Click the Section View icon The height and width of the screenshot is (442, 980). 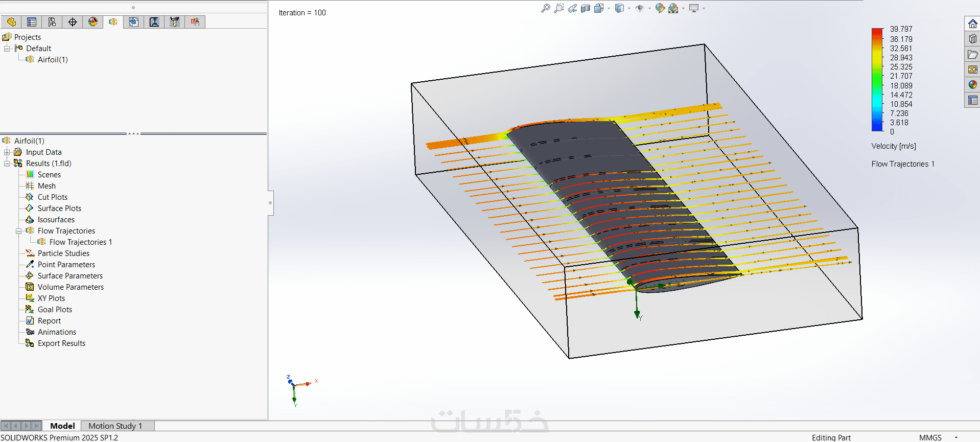(x=586, y=8)
